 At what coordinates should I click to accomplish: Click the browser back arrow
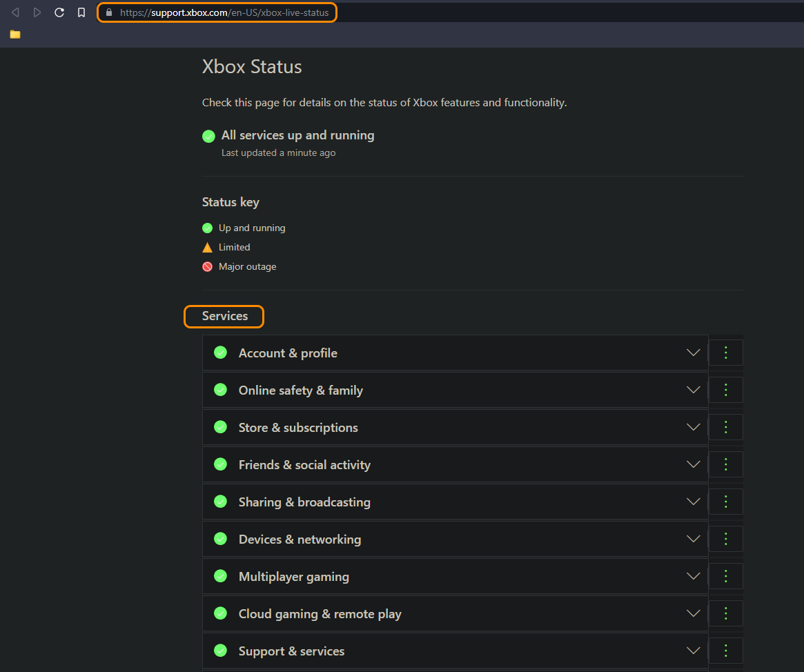[15, 12]
